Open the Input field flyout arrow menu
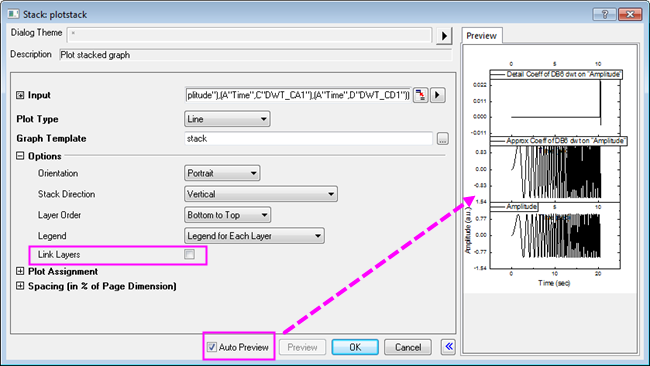650x366 pixels. [437, 95]
